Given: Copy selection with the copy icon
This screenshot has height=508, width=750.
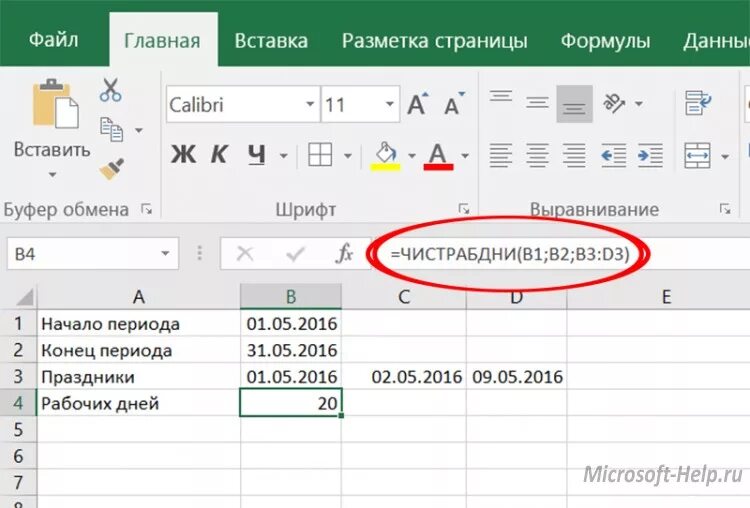Looking at the screenshot, I should tap(111, 130).
